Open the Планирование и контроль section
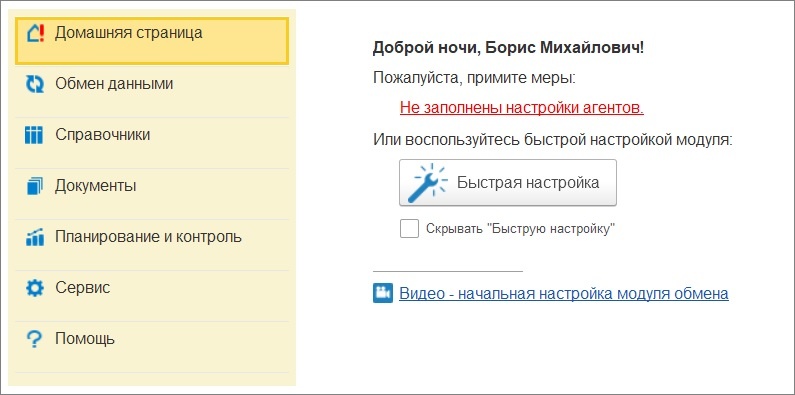795x395 pixels. (x=152, y=245)
